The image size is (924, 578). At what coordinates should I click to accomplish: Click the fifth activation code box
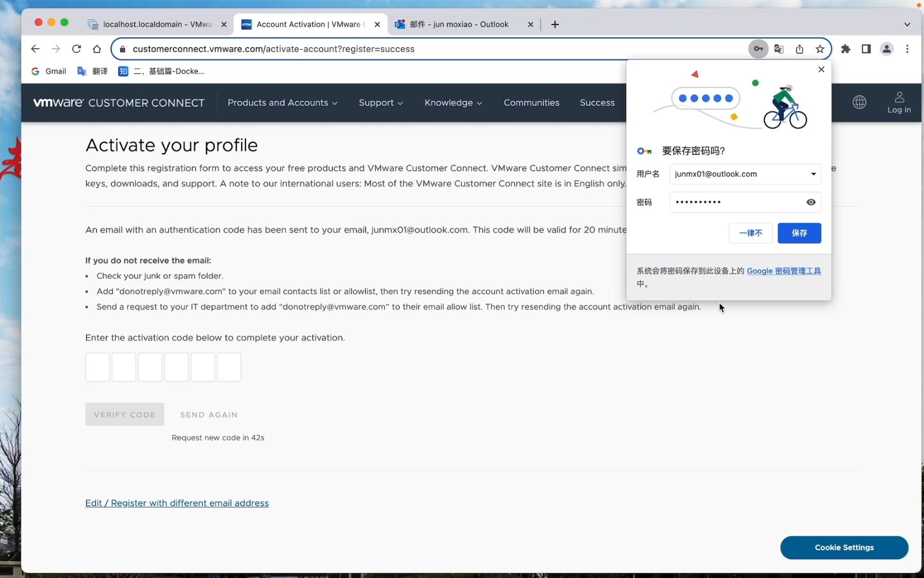pos(203,367)
